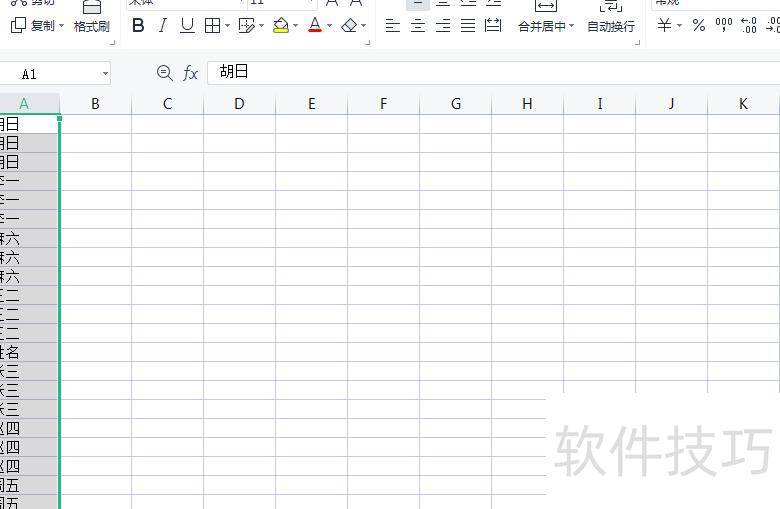Expand the fill color palette dropdown

(295, 25)
